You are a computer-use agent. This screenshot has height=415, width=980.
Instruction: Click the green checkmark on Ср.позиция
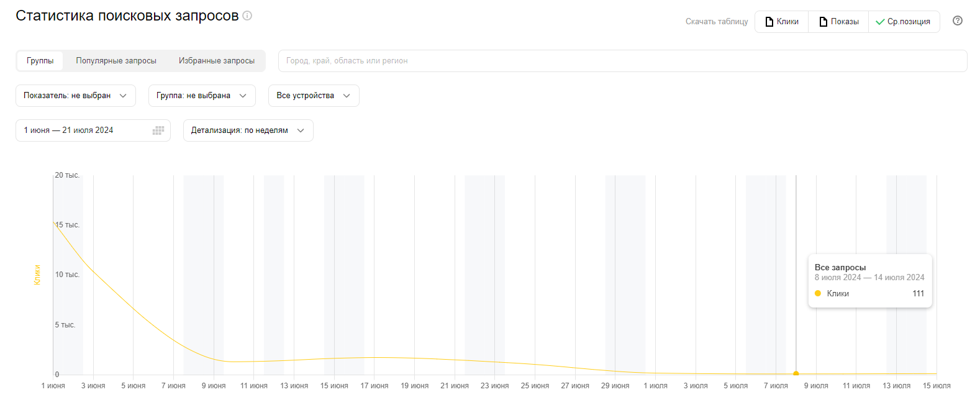(x=879, y=22)
